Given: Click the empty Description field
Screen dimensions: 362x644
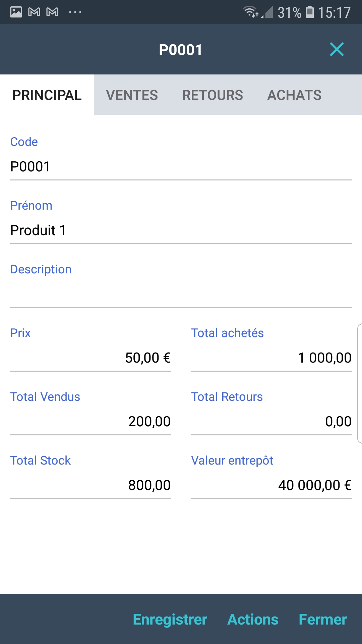Looking at the screenshot, I should [181, 294].
